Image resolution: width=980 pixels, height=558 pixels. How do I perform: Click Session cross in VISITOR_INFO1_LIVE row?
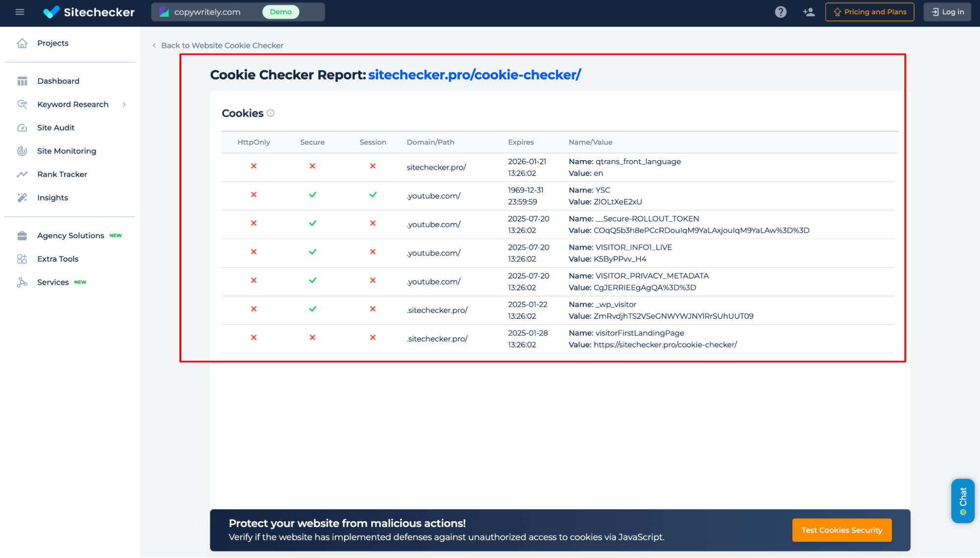pos(373,252)
